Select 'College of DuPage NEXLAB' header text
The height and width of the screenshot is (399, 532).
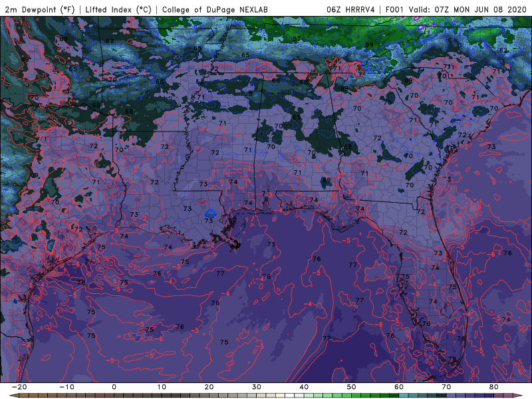point(215,9)
